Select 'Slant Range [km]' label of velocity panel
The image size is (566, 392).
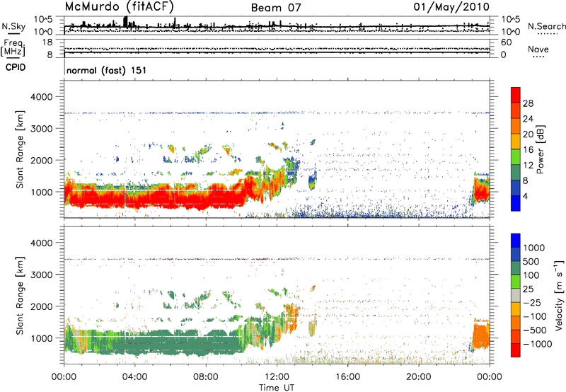[20, 295]
